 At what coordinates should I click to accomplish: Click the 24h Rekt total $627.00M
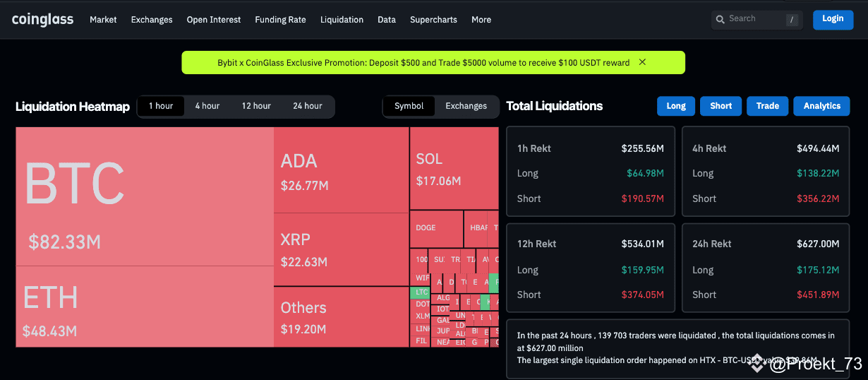coord(818,244)
